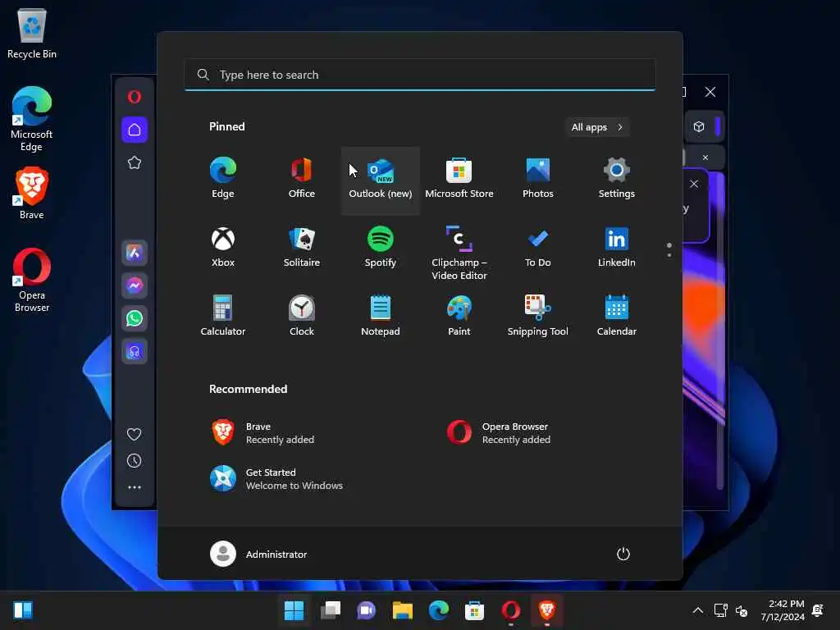Open history clock icon in Opera sidebar
The image size is (840, 630).
135,461
